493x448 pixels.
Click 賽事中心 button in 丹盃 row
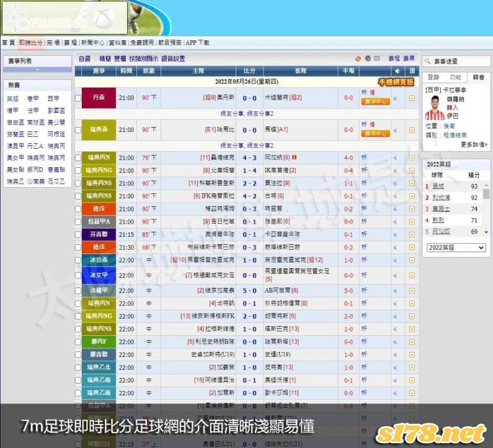tap(375, 102)
